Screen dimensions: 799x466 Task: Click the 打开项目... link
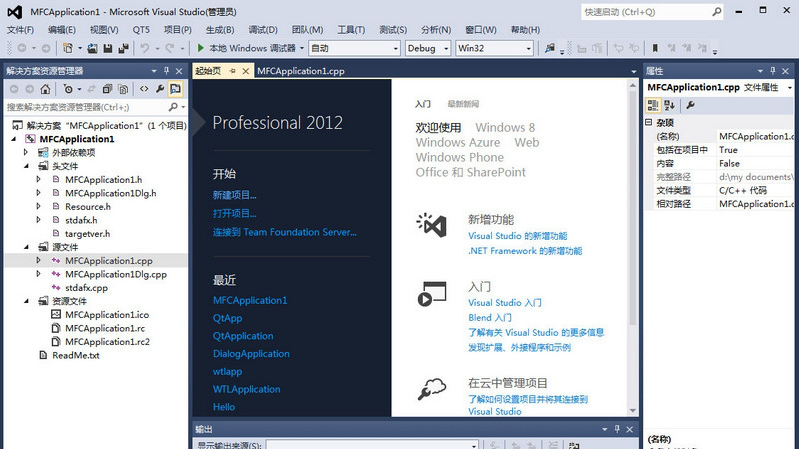click(x=234, y=213)
